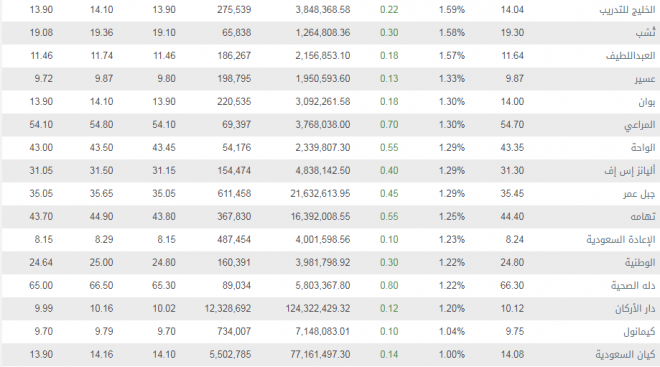Click the price value 66.30

click(x=512, y=285)
